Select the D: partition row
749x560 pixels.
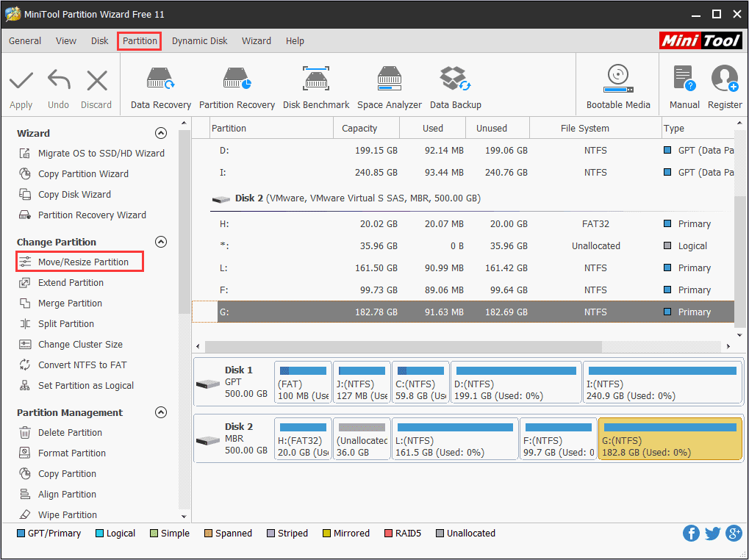463,151
